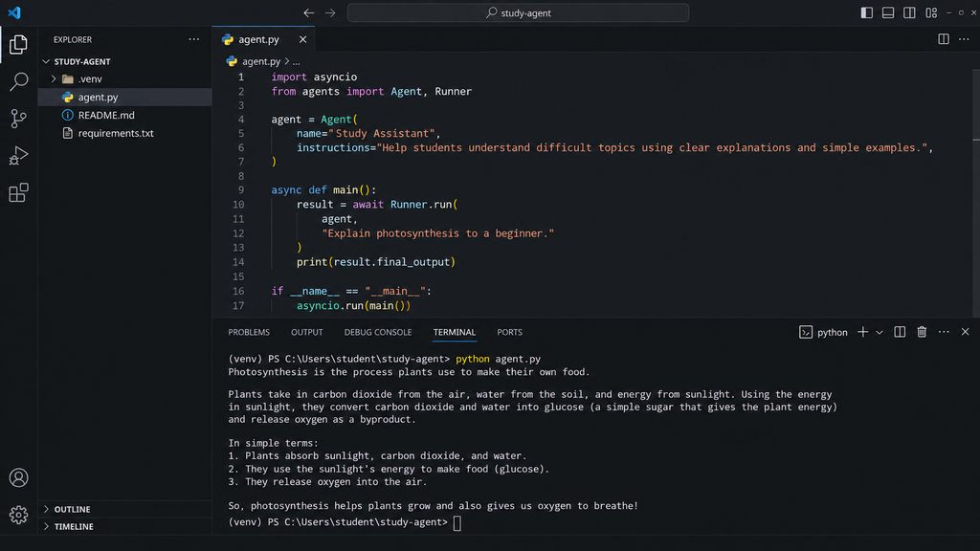Switch to the OUTPUT tab

click(307, 332)
